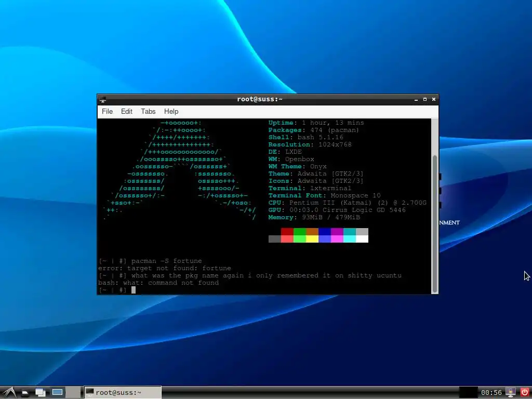Open the Help menu in lxterminal
Image resolution: width=532 pixels, height=399 pixels.
click(x=171, y=112)
